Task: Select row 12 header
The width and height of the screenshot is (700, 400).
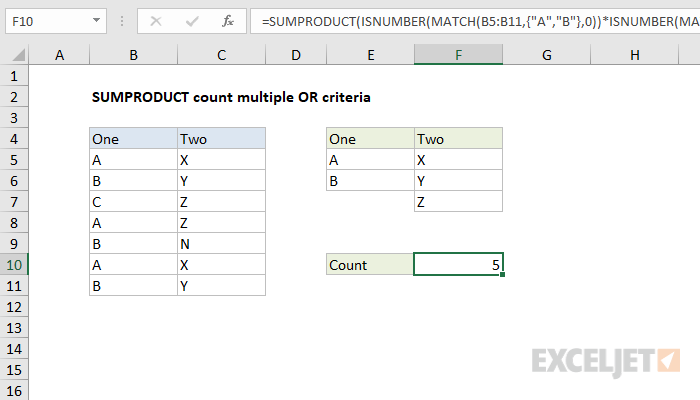Action: pyautogui.click(x=14, y=307)
